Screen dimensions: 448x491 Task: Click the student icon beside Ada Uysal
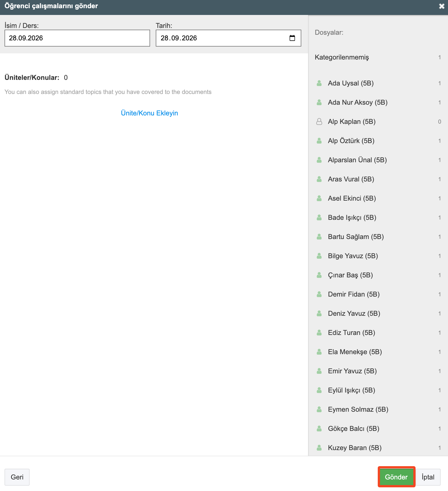pos(319,83)
